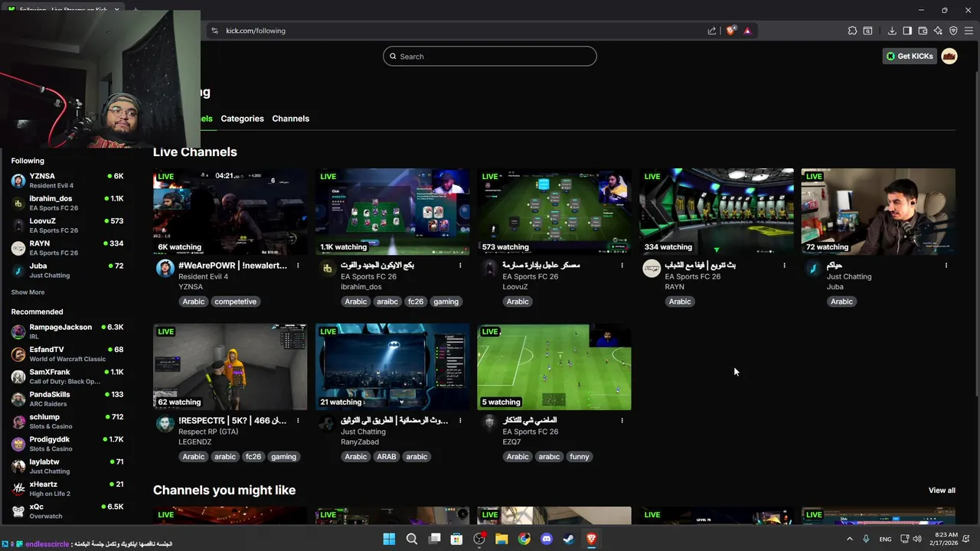Focus the Kick search field
Screen dimensions: 980x551
[490, 56]
